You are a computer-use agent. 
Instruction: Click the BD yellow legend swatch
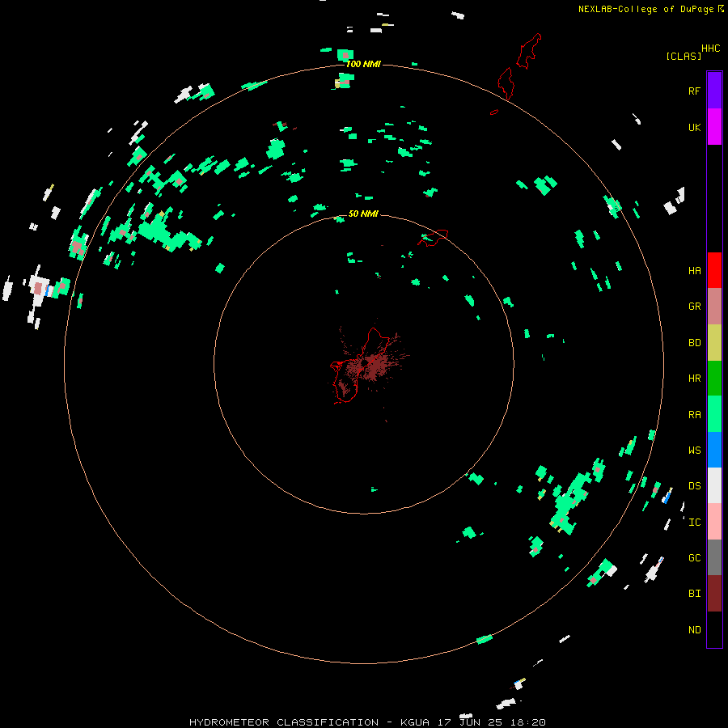pyautogui.click(x=714, y=342)
